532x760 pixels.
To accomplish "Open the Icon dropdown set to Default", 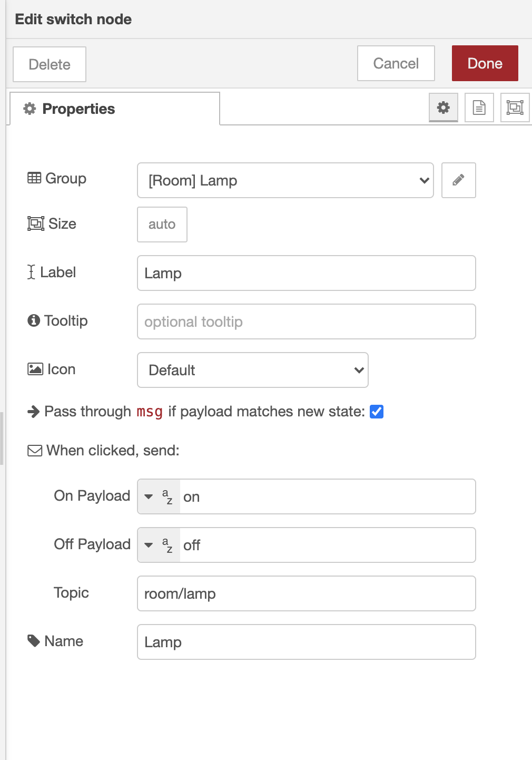I will [252, 370].
